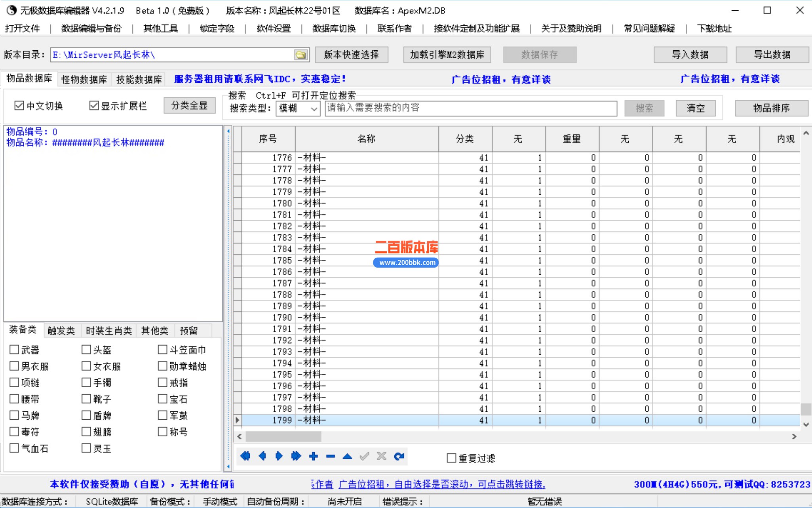Uncheck the 中文切换 checkbox
The width and height of the screenshot is (812, 508).
point(19,106)
